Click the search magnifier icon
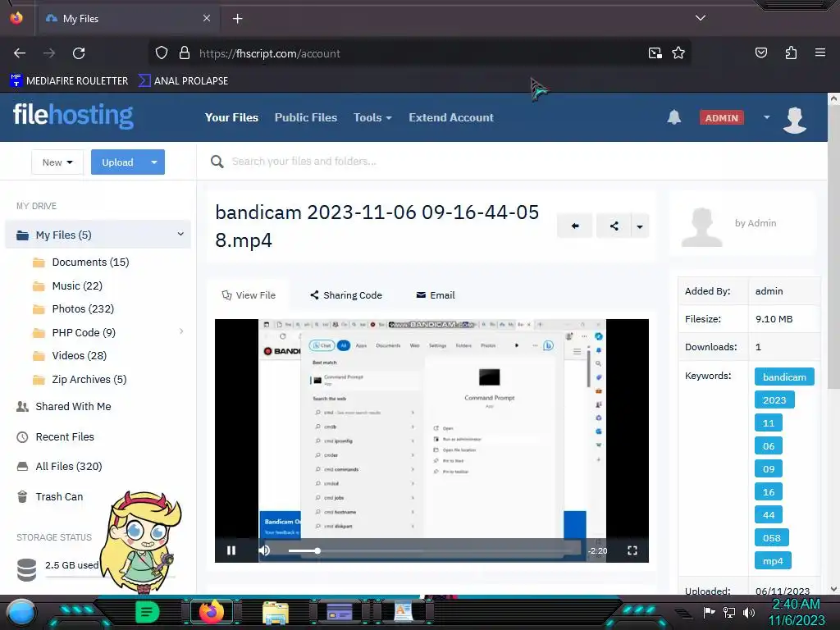The image size is (840, 630). [x=217, y=162]
